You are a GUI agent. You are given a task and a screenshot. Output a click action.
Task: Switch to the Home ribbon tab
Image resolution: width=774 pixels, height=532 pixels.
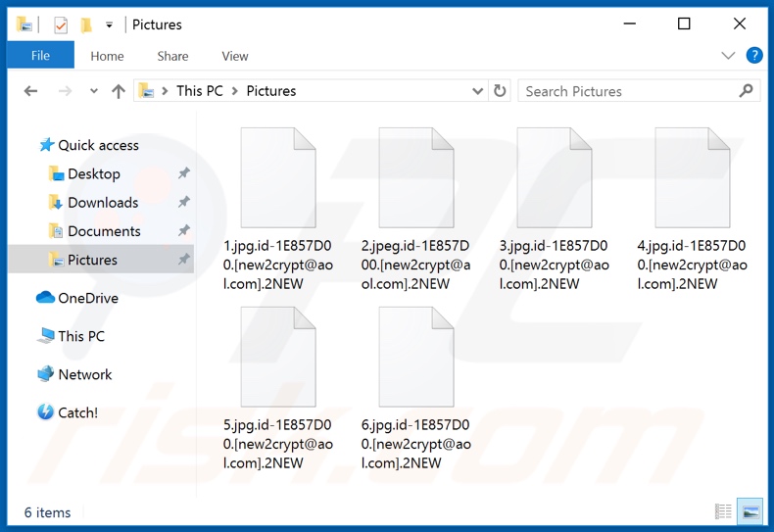(107, 56)
